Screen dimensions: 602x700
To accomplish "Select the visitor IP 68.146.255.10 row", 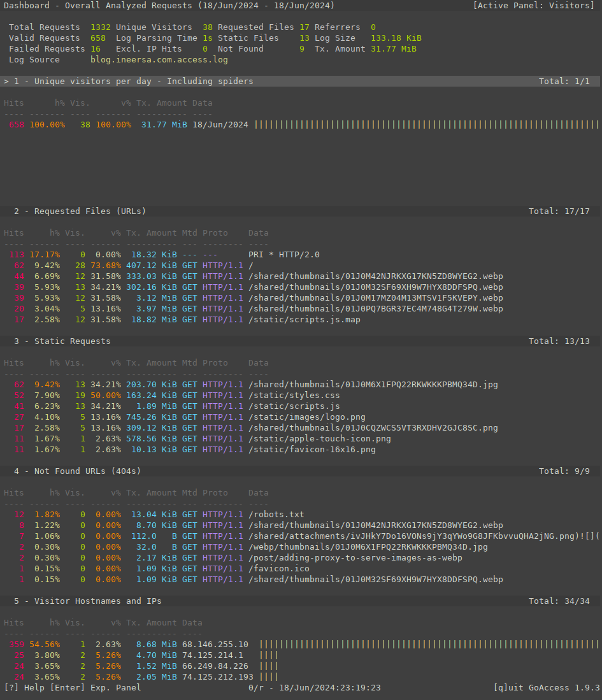I will click(300, 644).
